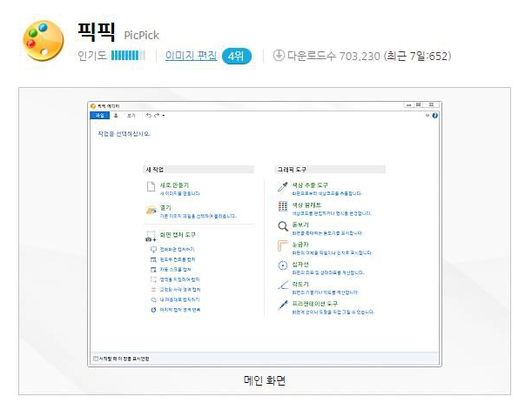The height and width of the screenshot is (403, 532).
Task: Click the fixed-region capture red icon
Action: pyautogui.click(x=153, y=289)
